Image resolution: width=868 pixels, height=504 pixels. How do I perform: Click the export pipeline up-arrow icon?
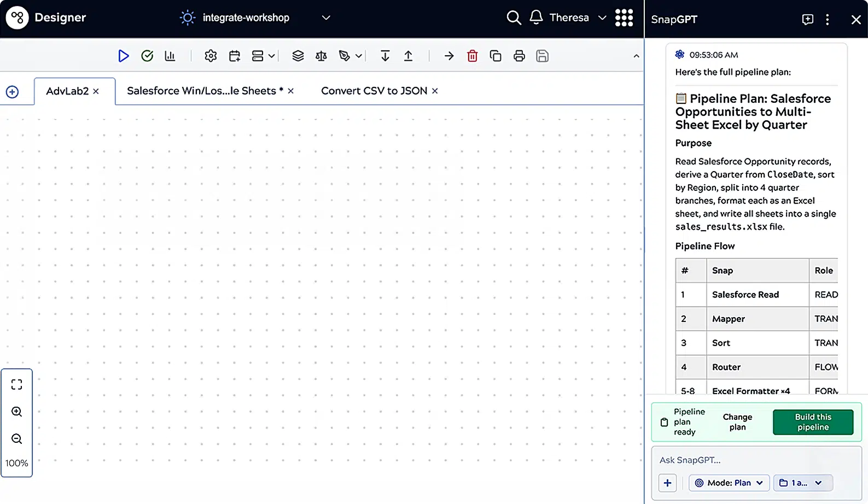tap(408, 56)
